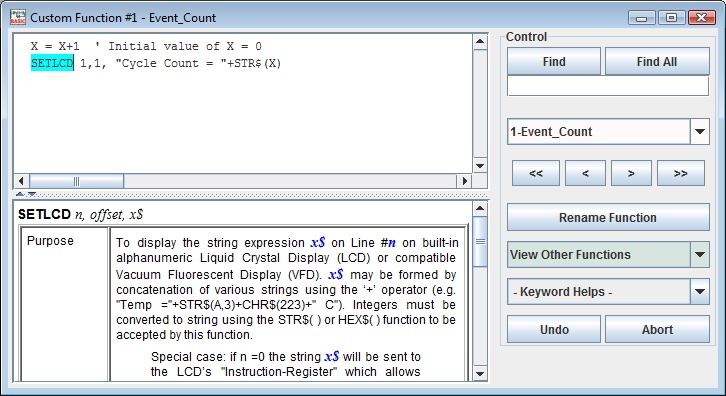Image resolution: width=726 pixels, height=396 pixels.
Task: Click the code editor horizontal scroll right arrow
Action: coord(465,181)
